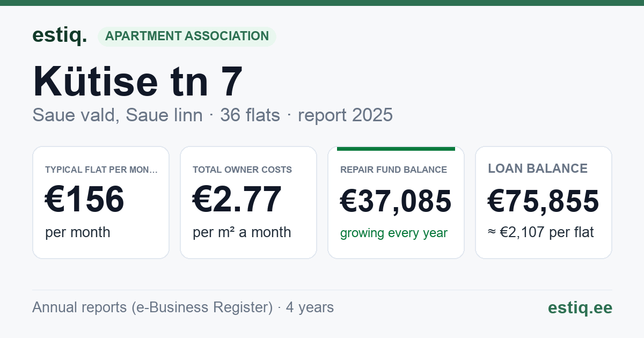The image size is (644, 338).
Task: Click the Annual reports (e-Business Register) text
Action: coord(152,307)
